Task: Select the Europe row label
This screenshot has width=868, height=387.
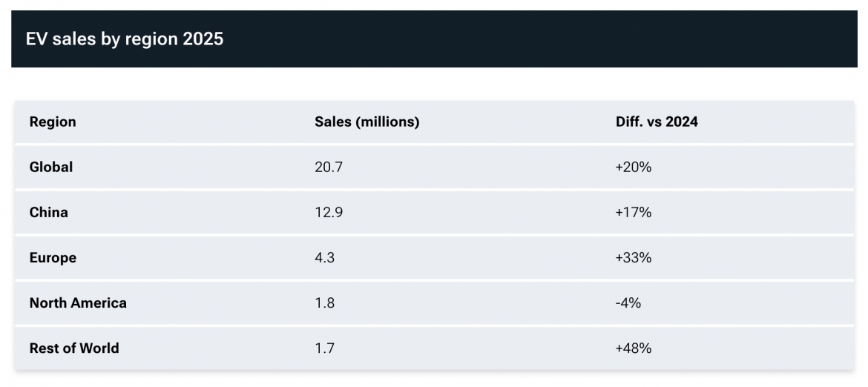Action: (53, 258)
